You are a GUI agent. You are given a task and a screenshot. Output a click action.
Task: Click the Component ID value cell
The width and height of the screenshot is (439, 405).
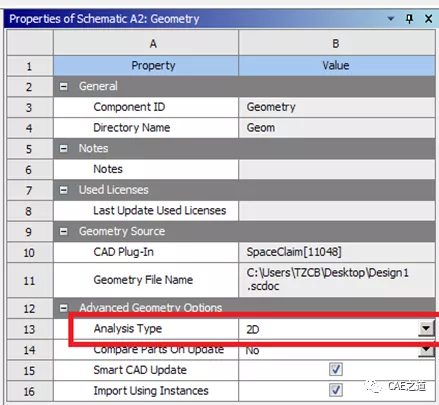pos(337,107)
